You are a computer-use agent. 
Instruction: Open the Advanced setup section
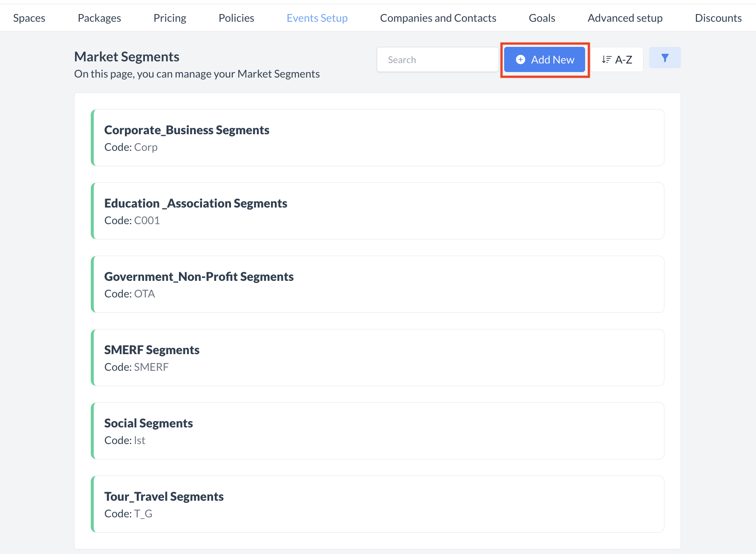coord(625,18)
